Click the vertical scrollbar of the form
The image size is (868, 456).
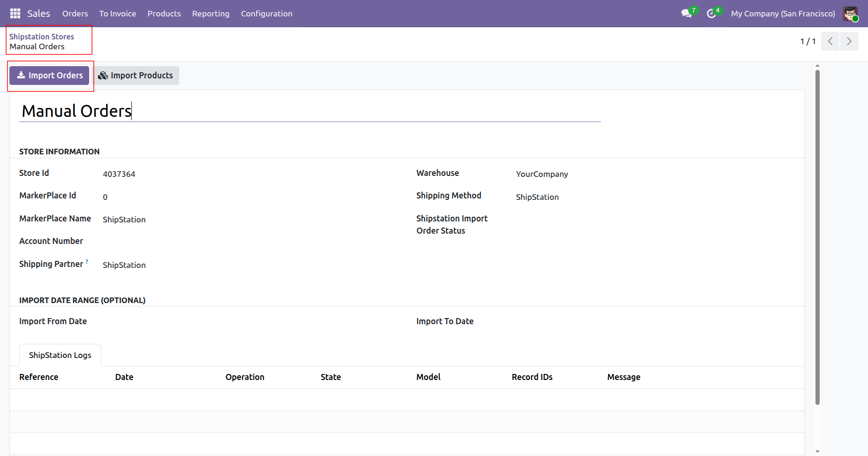tap(817, 237)
